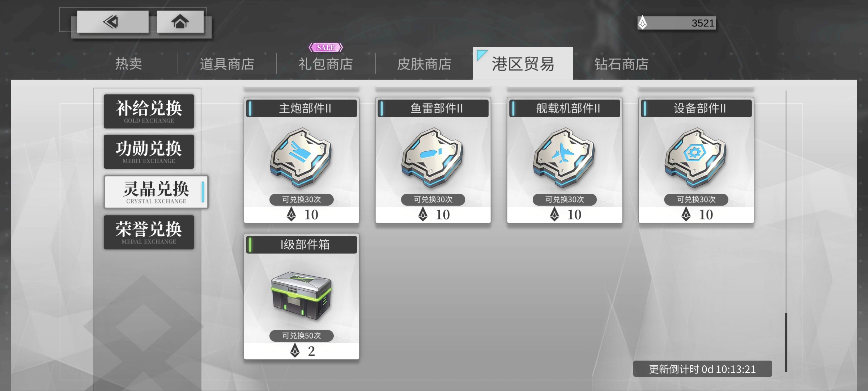The width and height of the screenshot is (868, 391).
Task: Choose the I级部件箱 green crate icon
Action: 301,295
